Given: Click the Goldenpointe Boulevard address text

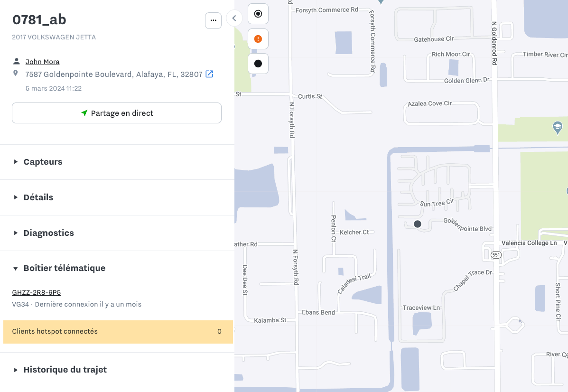Looking at the screenshot, I should [114, 75].
